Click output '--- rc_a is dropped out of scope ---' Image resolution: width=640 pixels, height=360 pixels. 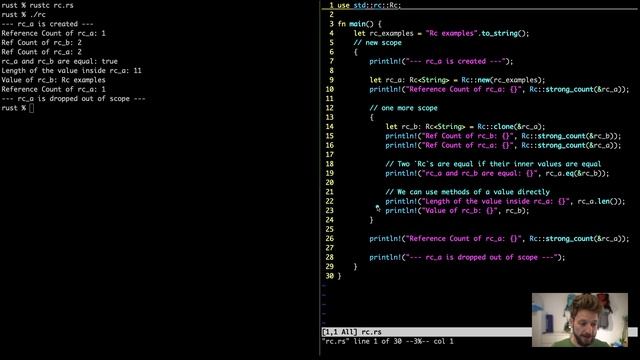pyautogui.click(x=73, y=99)
